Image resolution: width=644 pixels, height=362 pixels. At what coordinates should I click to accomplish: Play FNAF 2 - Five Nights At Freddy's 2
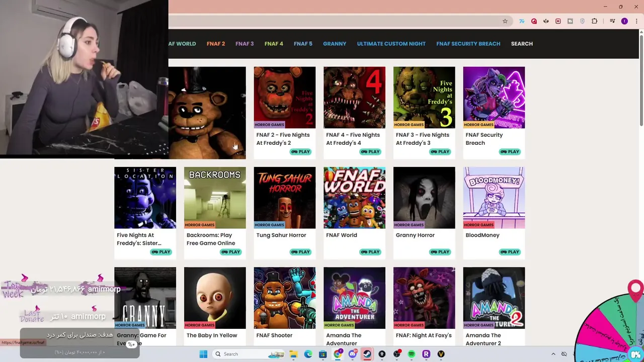[300, 152]
